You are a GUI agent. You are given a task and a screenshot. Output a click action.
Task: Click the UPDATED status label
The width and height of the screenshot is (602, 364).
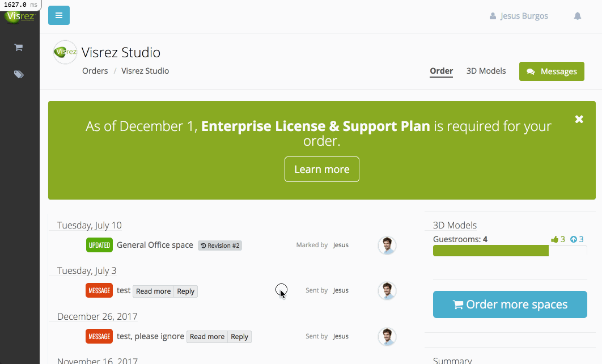click(99, 246)
